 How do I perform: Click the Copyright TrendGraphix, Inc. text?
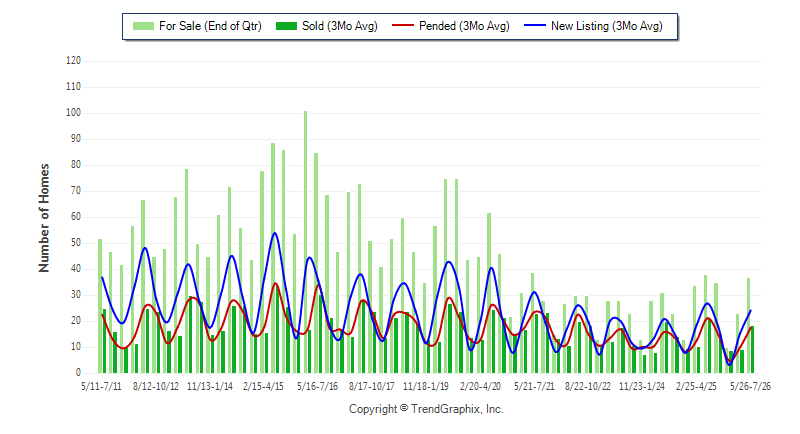(426, 409)
